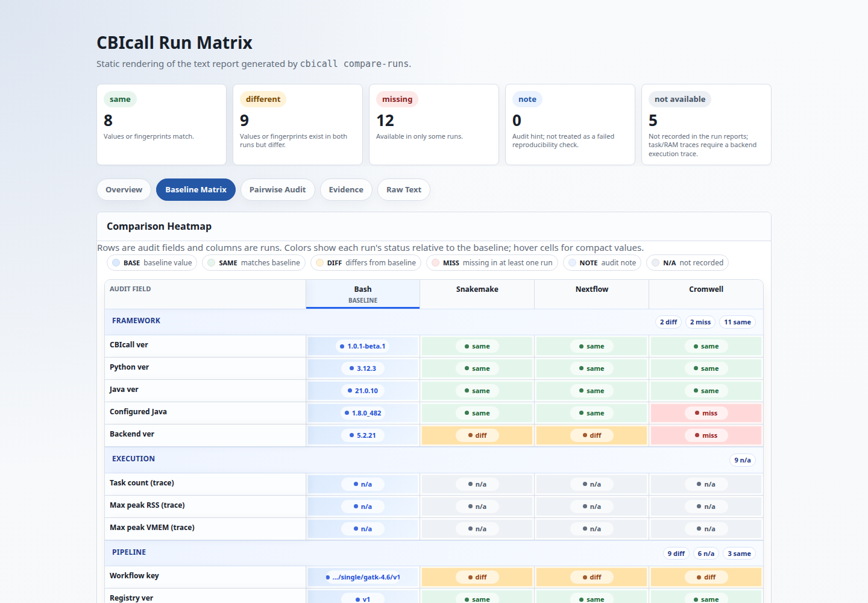
Task: Select the Nextflow column header
Action: (591, 294)
